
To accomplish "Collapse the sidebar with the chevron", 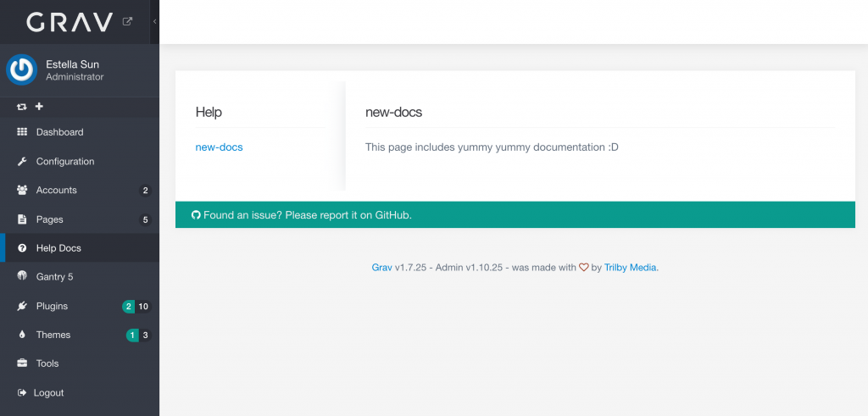I will pyautogui.click(x=154, y=21).
